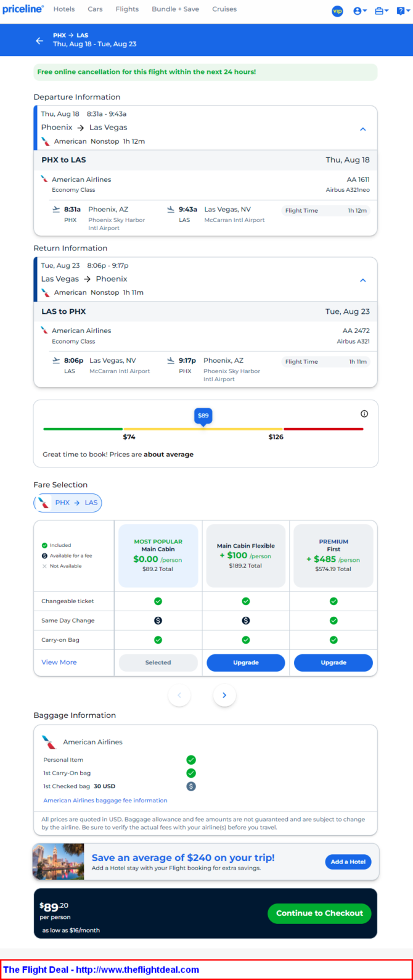Open American Airlines baggage fee information
The width and height of the screenshot is (413, 980).
[x=105, y=801]
